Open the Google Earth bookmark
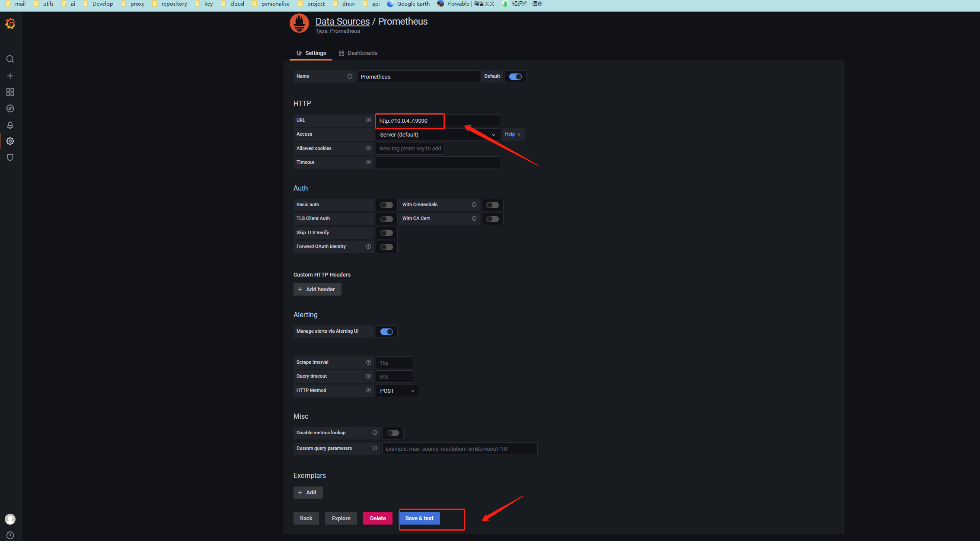Screen dimensions: 980x541 (409, 4)
